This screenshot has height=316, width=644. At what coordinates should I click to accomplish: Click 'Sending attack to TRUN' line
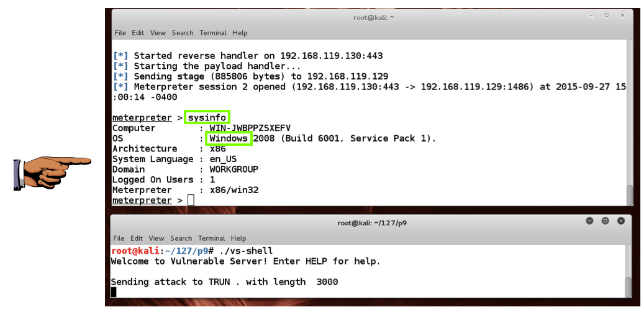224,282
